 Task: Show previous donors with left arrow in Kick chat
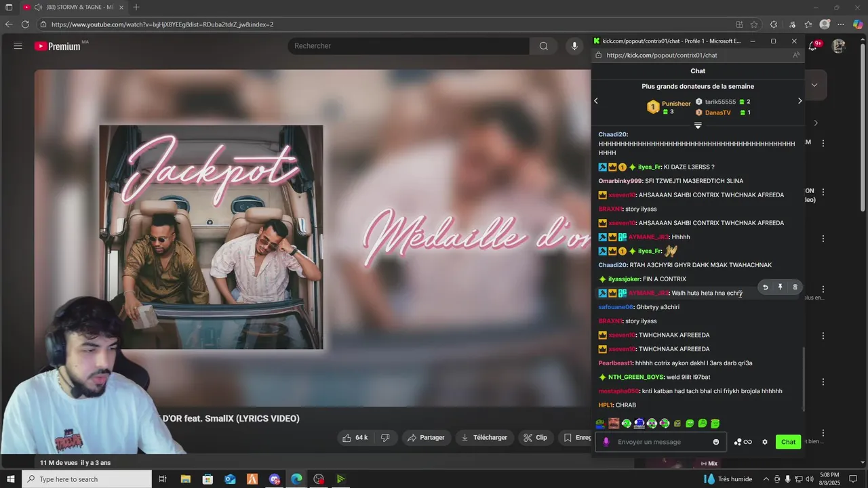click(596, 101)
